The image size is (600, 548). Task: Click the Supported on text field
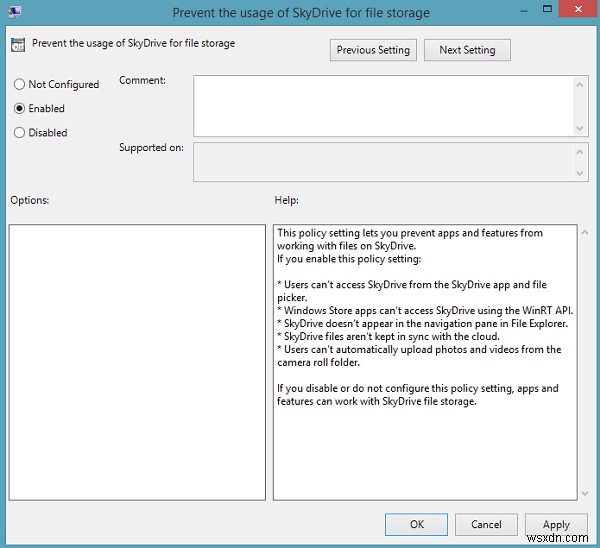[x=383, y=162]
